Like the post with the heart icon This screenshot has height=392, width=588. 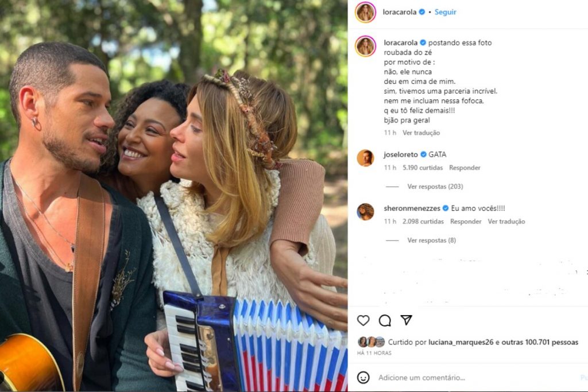[x=363, y=320]
